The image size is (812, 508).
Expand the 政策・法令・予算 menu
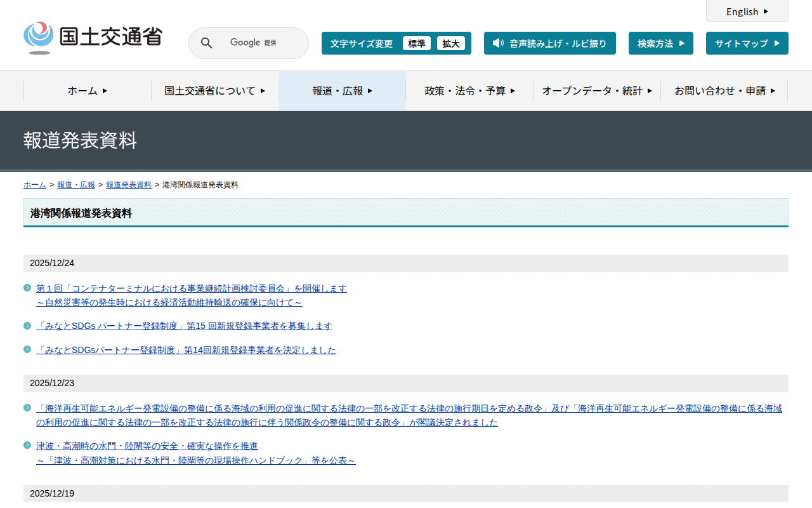[x=469, y=91]
